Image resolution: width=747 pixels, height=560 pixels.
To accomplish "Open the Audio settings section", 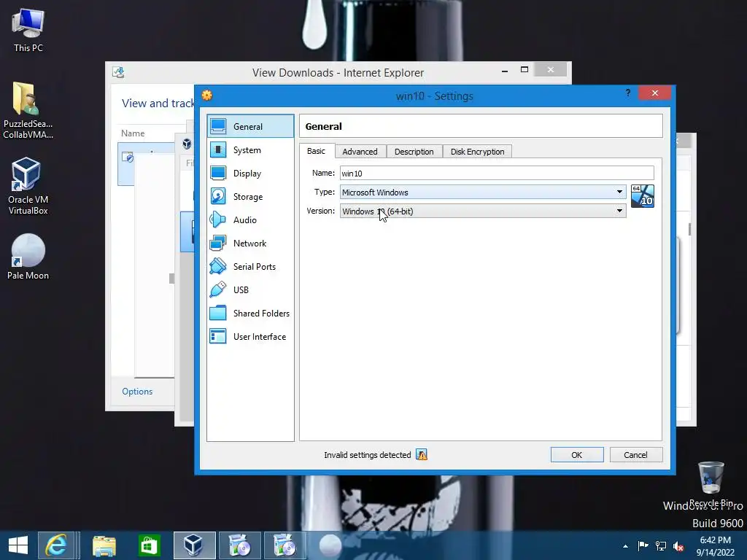I will [250, 220].
